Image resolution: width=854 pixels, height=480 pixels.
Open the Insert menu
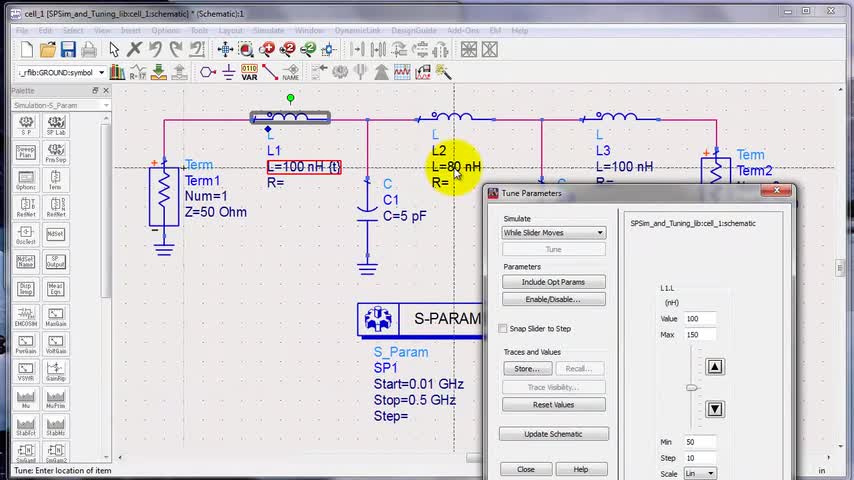pos(130,31)
